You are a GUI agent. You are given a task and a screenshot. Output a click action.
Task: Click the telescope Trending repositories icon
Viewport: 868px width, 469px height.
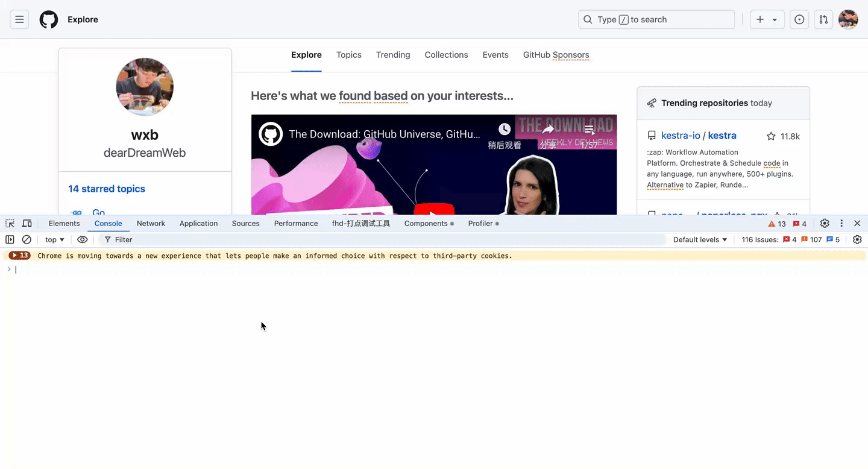652,103
